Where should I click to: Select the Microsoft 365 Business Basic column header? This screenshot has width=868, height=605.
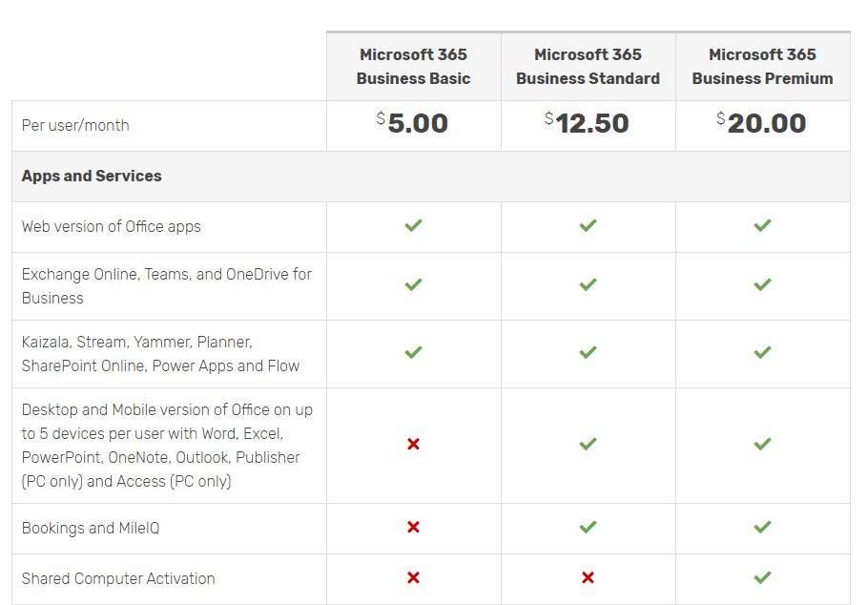(x=413, y=66)
